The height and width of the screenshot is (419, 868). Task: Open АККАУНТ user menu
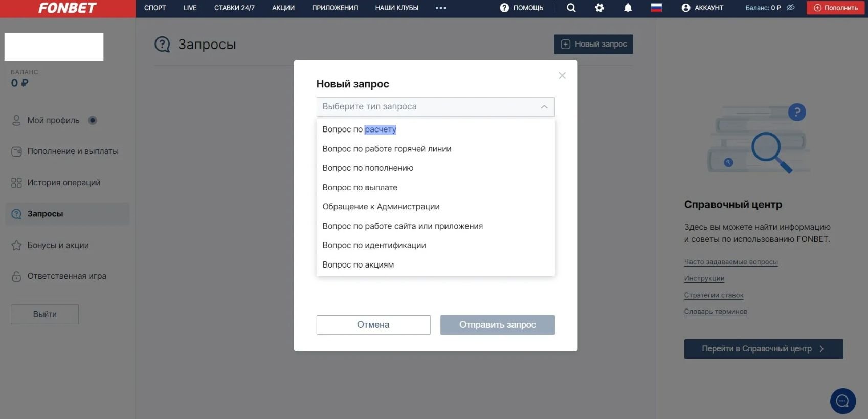pyautogui.click(x=702, y=8)
